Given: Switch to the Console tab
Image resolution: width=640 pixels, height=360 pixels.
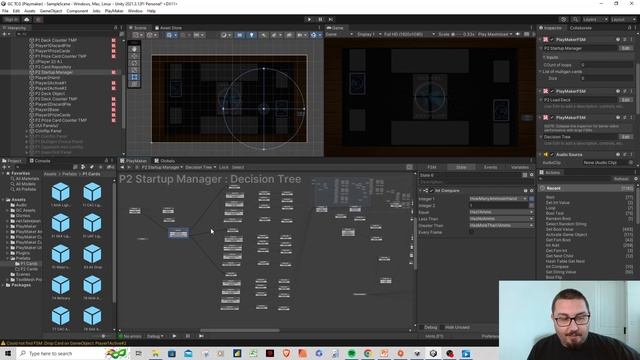Looking at the screenshot, I should 40,161.
